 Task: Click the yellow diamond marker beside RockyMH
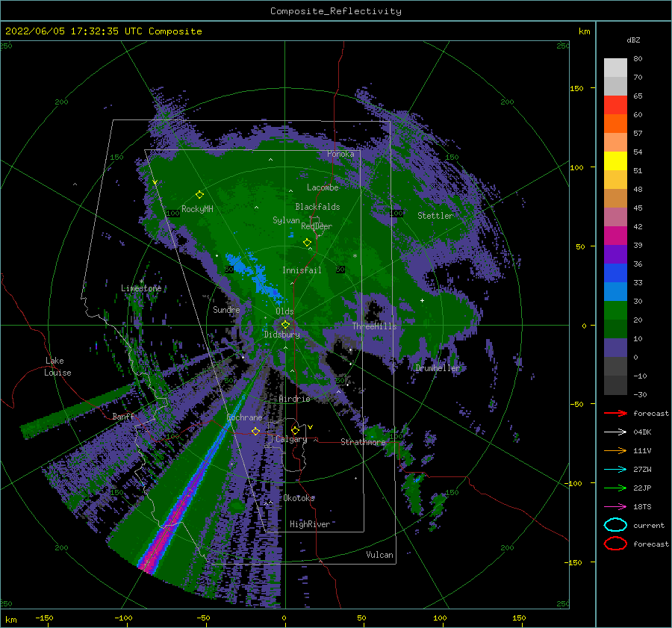pos(199,195)
